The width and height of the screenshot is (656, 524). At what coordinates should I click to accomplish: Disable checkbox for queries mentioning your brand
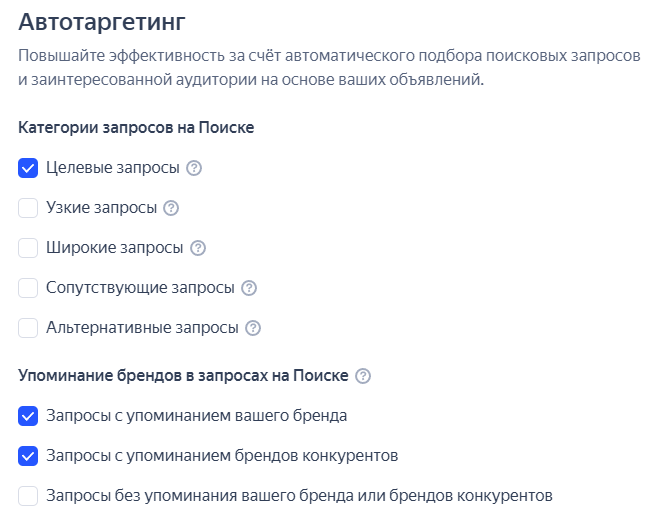point(28,416)
